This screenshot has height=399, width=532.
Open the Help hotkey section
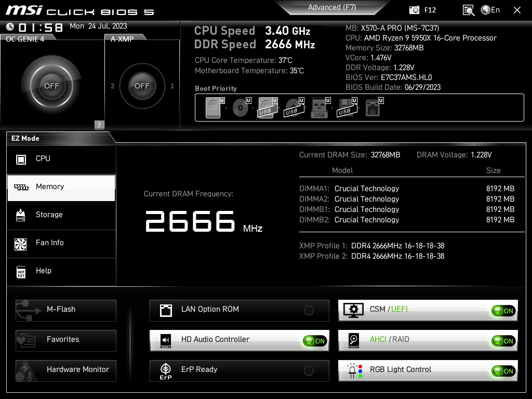click(61, 272)
